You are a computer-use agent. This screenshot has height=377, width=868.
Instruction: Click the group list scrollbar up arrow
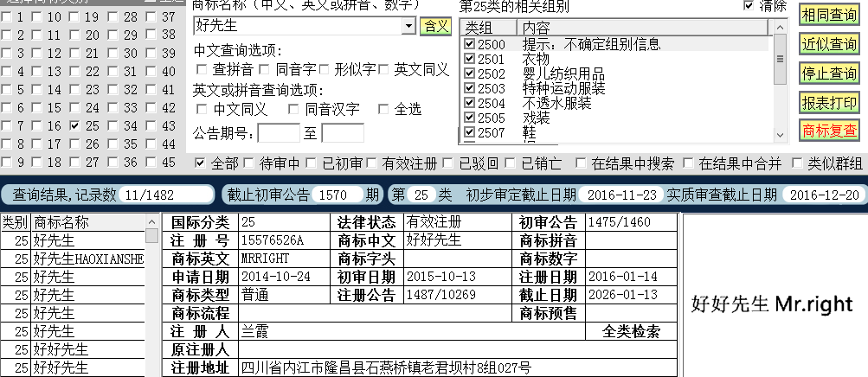780,27
